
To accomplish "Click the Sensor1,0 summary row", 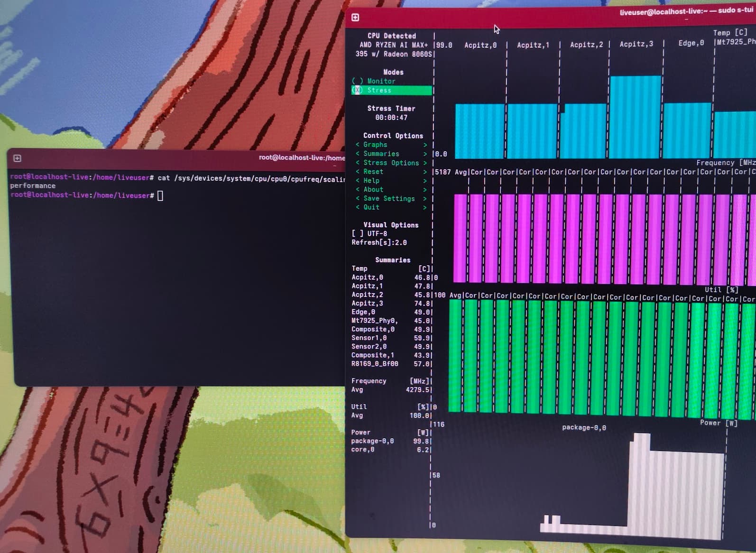I will pos(391,338).
